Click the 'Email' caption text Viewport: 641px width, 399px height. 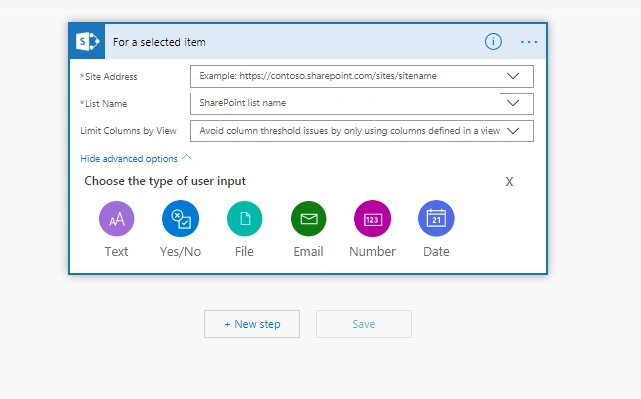308,251
